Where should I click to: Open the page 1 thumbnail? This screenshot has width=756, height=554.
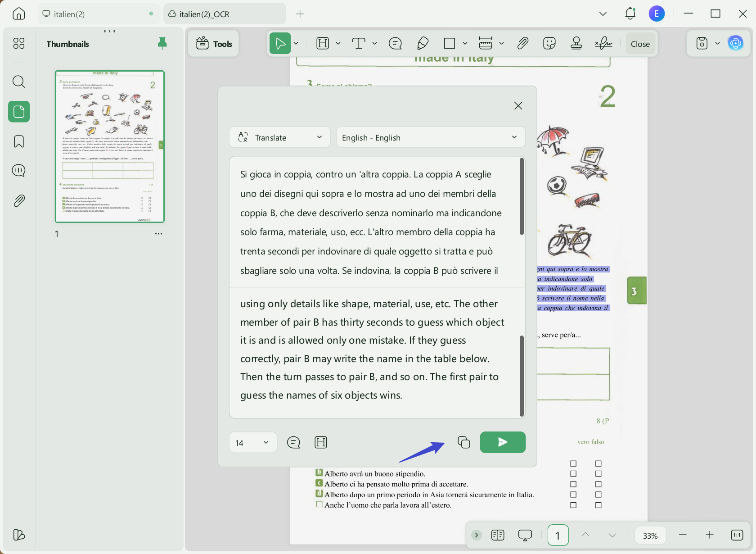pos(110,146)
